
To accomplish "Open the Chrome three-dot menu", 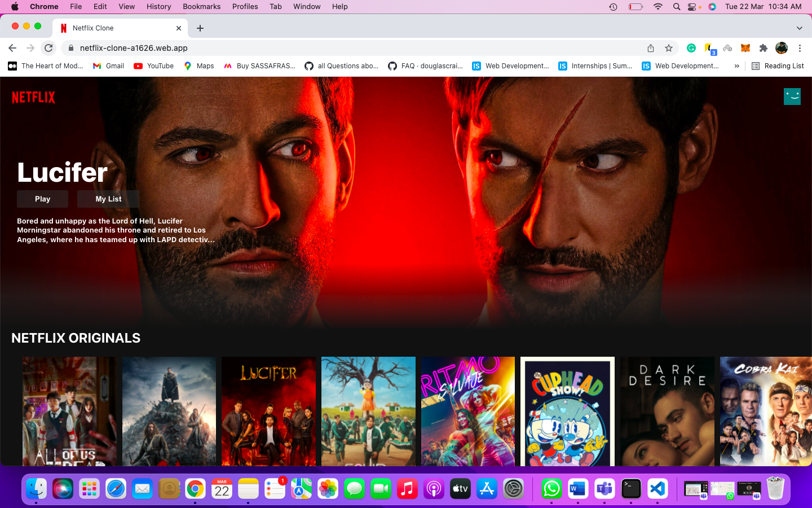I will coord(800,48).
